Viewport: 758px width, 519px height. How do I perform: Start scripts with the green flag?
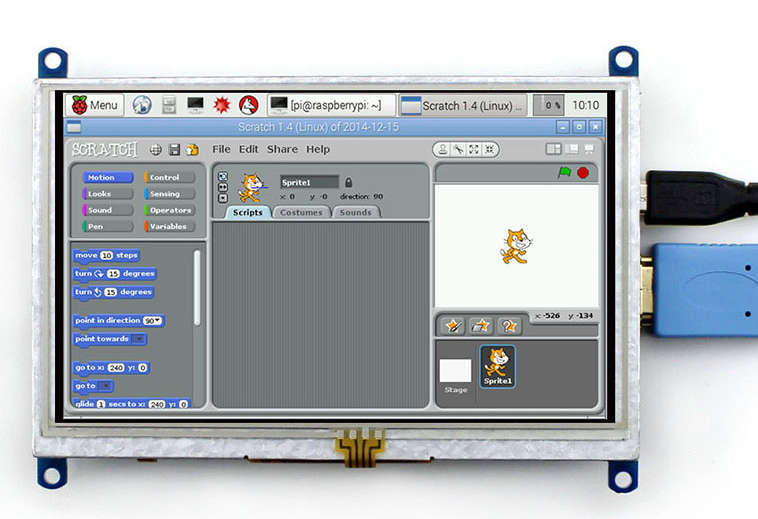tap(564, 172)
